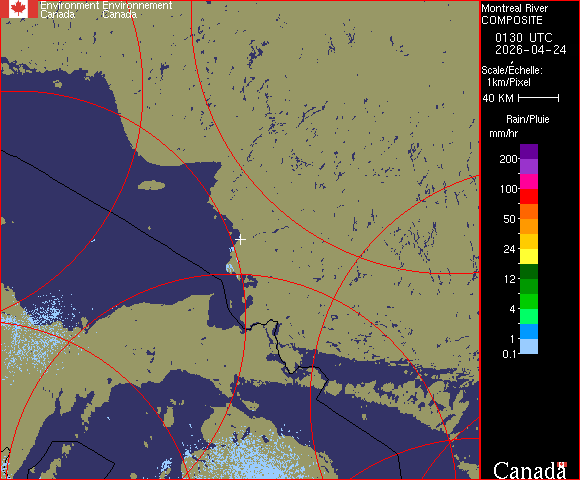Select the yellow 24 mm/hr legend color

529,256
